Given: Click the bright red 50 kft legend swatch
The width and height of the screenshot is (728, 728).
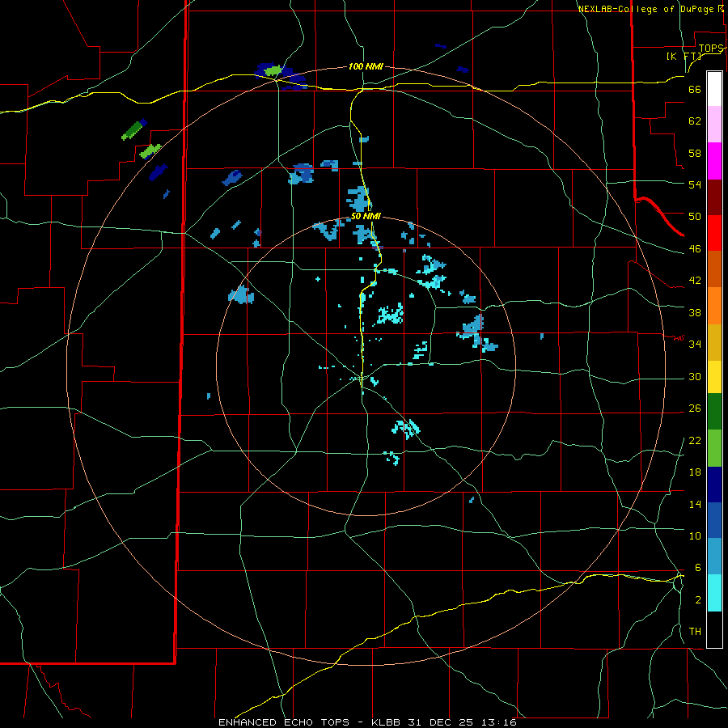Looking at the screenshot, I should 714,233.
